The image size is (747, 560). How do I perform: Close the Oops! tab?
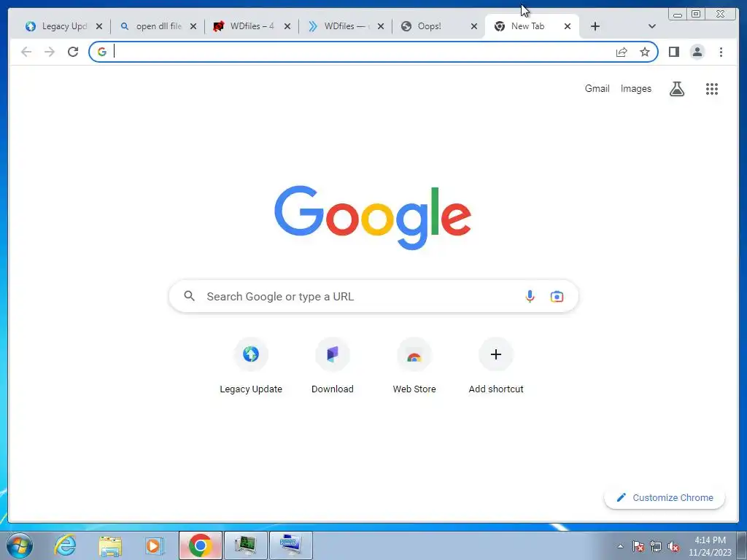[x=474, y=26]
